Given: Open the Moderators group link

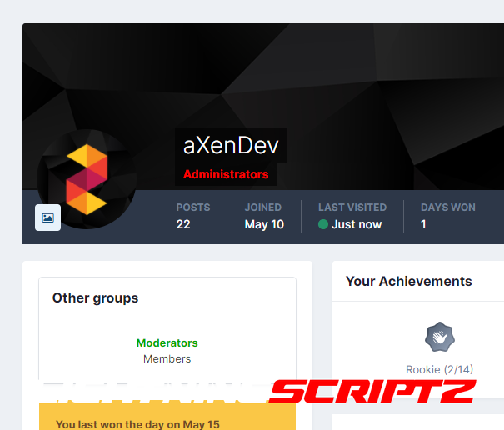Looking at the screenshot, I should [x=167, y=342].
